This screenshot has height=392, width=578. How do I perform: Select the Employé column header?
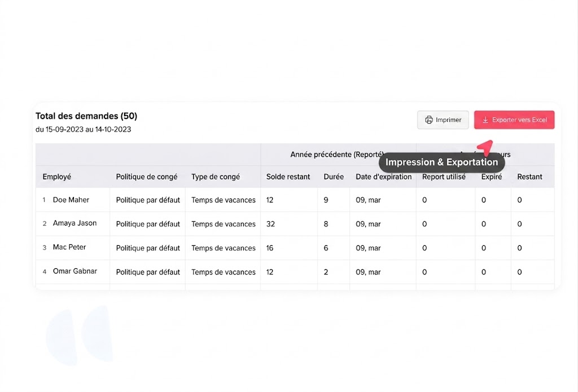(57, 177)
